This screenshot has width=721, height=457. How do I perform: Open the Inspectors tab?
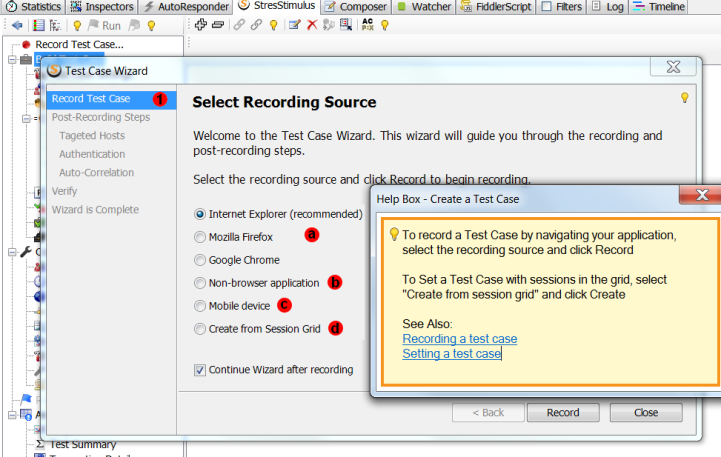(x=102, y=6)
